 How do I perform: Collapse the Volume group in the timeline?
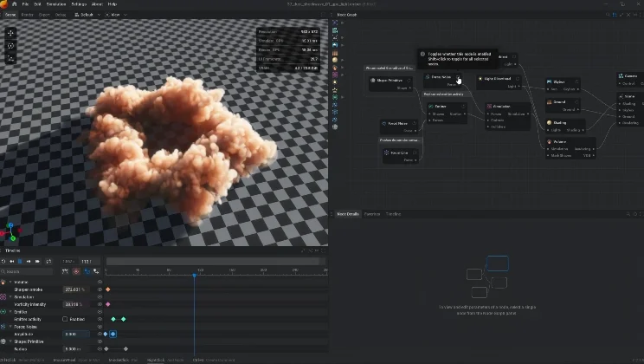(x=10, y=283)
